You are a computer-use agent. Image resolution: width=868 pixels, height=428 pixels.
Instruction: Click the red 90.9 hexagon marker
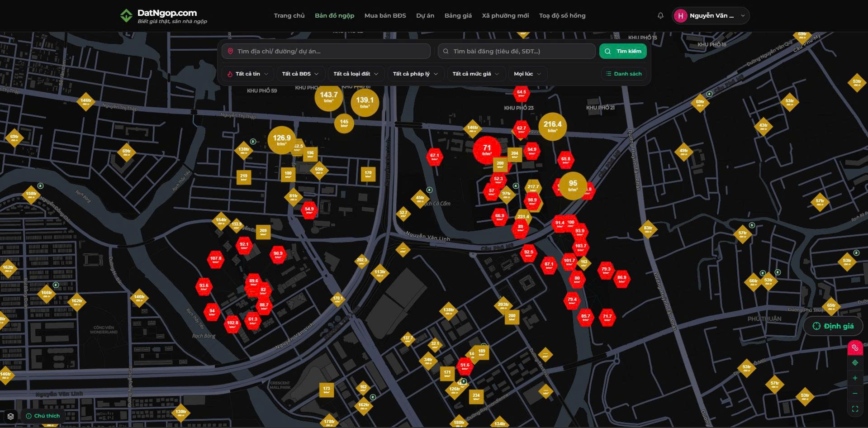click(x=278, y=255)
